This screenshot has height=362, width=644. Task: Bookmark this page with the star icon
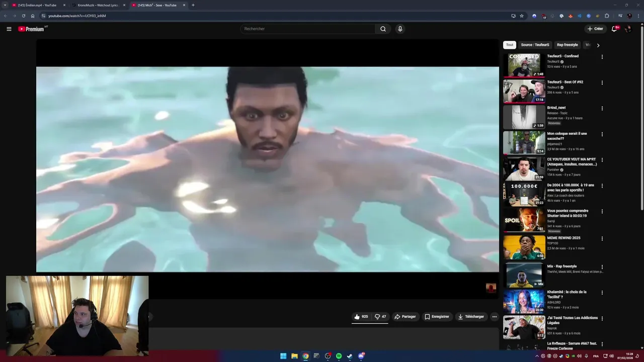click(522, 16)
